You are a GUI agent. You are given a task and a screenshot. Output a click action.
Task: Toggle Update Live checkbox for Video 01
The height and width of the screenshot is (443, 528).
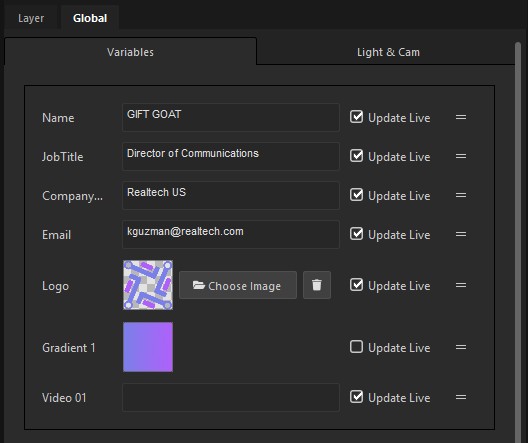356,397
